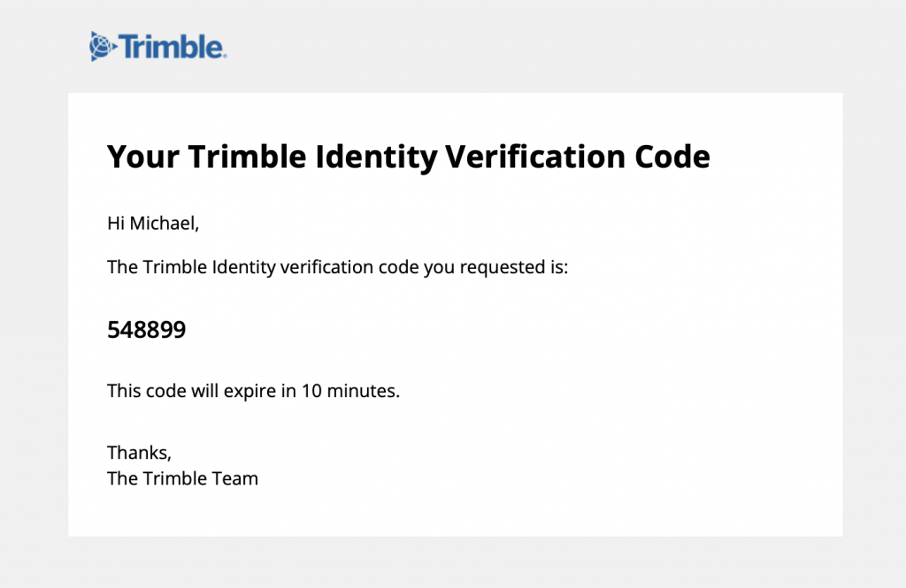Click the 'Hi Michael,' greeting line
Image resolution: width=906 pixels, height=588 pixels.
pos(153,224)
